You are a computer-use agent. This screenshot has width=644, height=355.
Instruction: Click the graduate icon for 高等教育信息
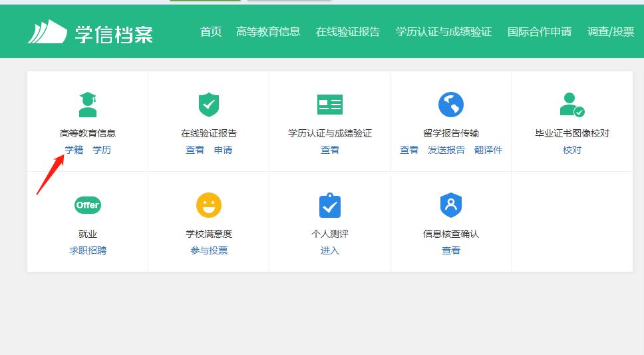[x=87, y=105]
